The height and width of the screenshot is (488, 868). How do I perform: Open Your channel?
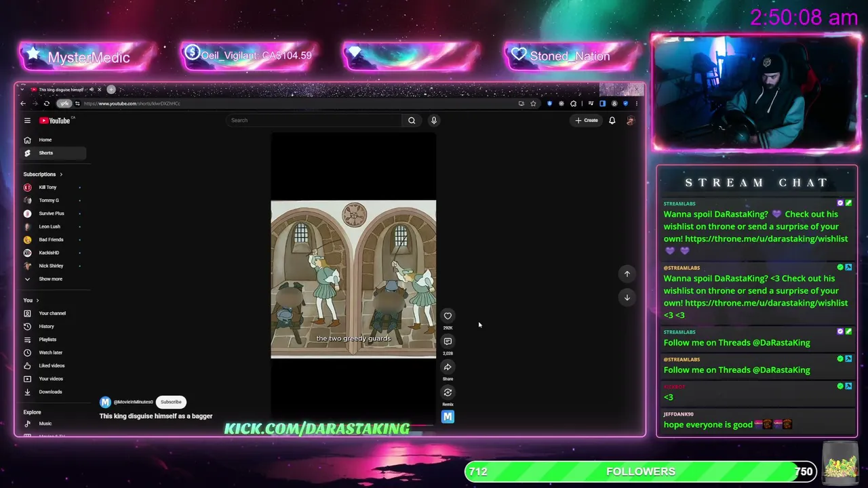pyautogui.click(x=52, y=313)
